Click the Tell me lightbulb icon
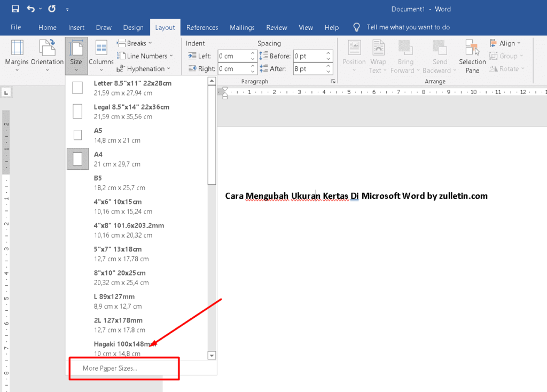Image resolution: width=547 pixels, height=392 pixels. point(357,27)
